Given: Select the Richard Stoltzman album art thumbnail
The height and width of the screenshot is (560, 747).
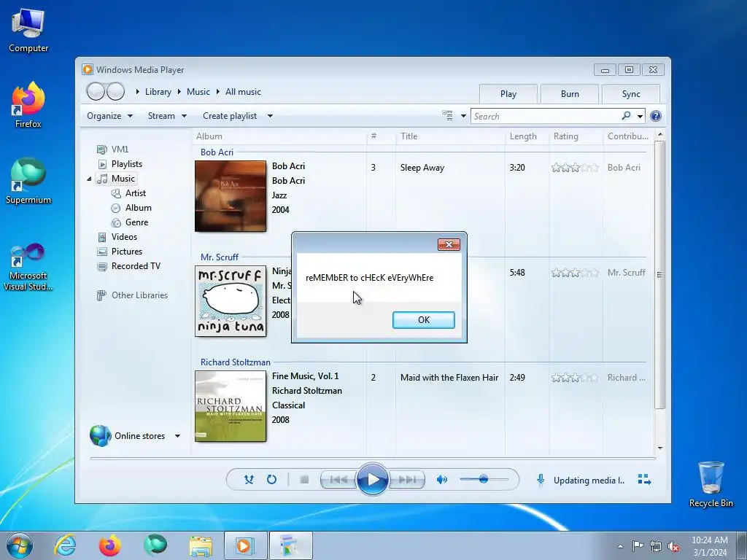Looking at the screenshot, I should tap(231, 406).
